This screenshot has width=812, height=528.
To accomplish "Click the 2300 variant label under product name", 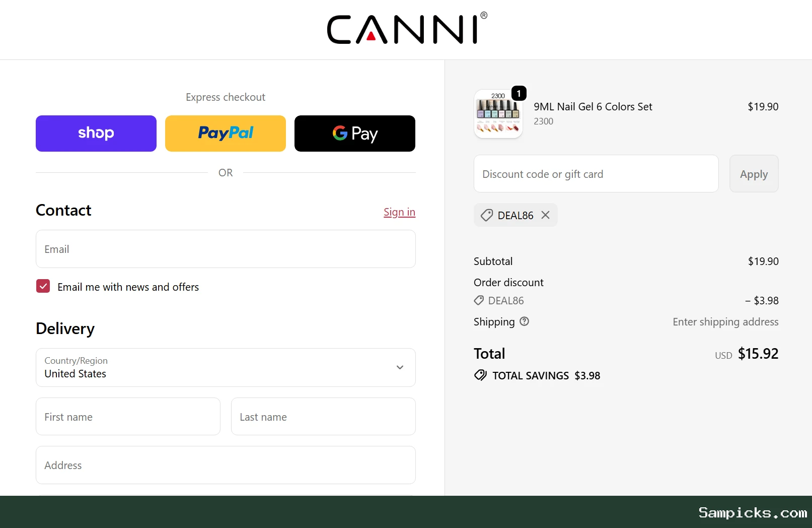I will pos(543,121).
